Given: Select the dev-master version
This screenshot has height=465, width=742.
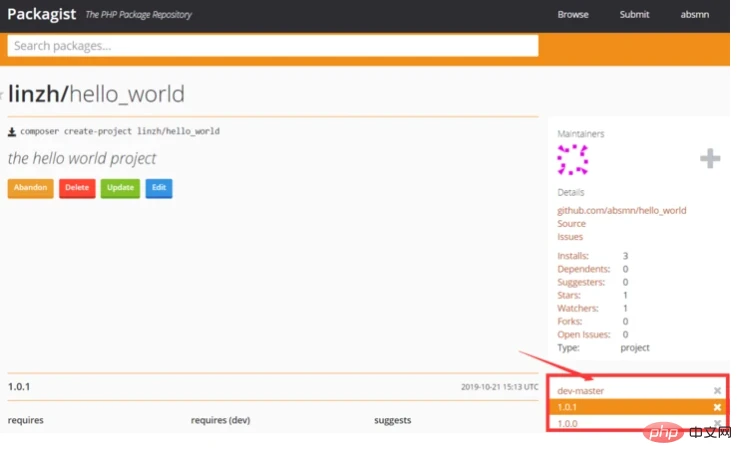Looking at the screenshot, I should (581, 390).
